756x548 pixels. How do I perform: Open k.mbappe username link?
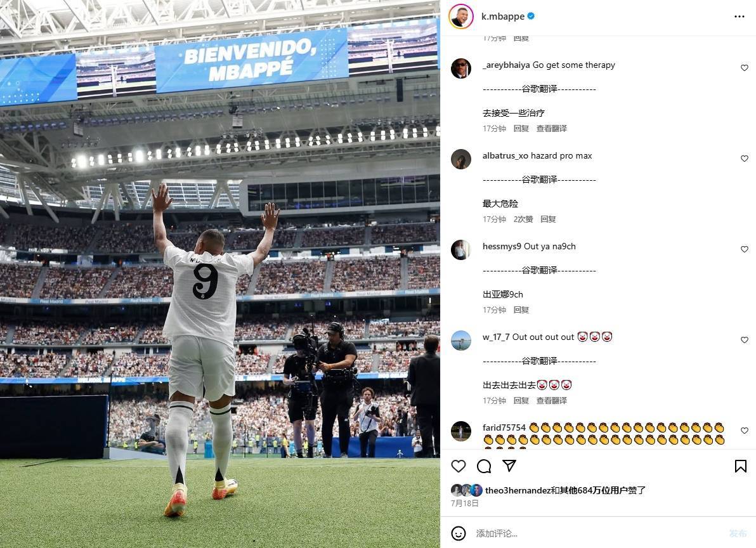pyautogui.click(x=503, y=16)
